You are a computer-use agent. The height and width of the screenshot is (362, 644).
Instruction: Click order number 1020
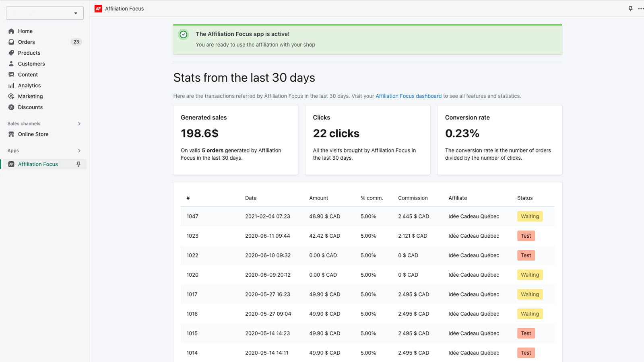point(192,275)
